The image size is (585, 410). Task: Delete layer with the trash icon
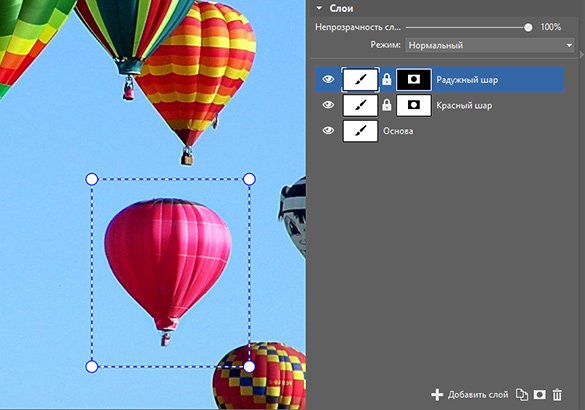tap(557, 394)
